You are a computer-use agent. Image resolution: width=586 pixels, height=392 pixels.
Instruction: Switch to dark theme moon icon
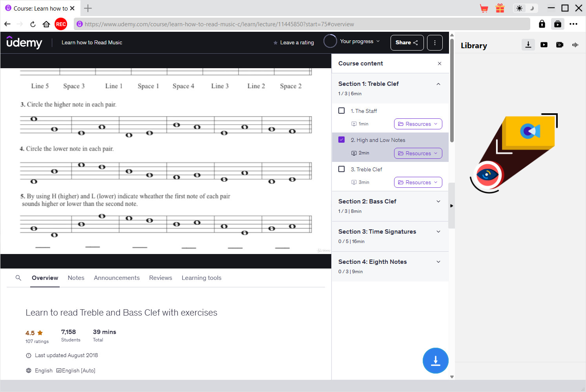click(x=532, y=8)
